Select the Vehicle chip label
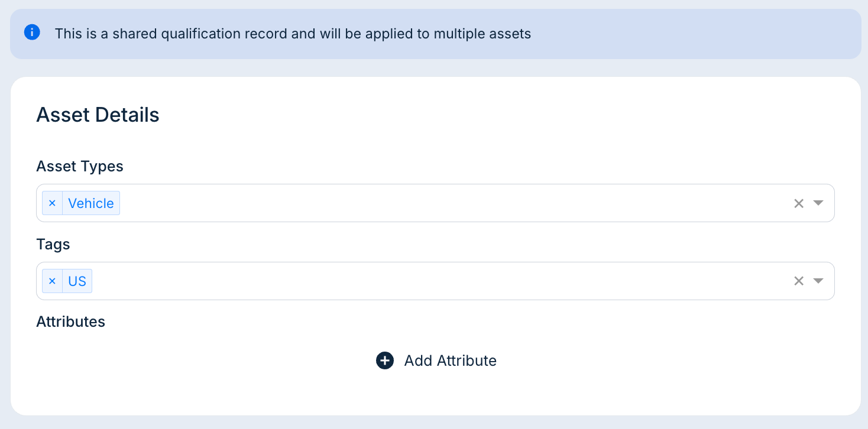The image size is (868, 429). 91,203
